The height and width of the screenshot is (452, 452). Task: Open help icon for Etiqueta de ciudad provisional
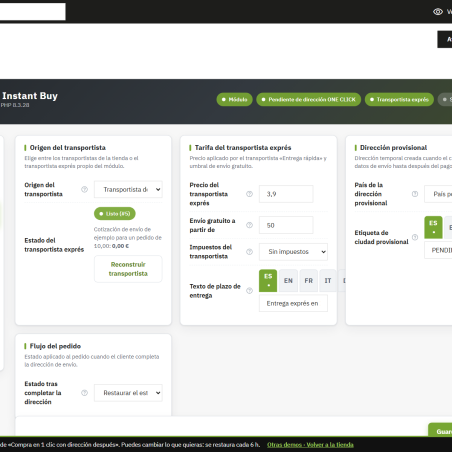(x=415, y=237)
